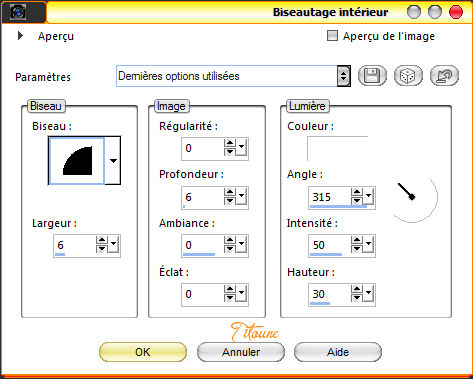Image resolution: width=473 pixels, height=379 pixels.
Task: Open help with the Aide button
Action: point(338,352)
